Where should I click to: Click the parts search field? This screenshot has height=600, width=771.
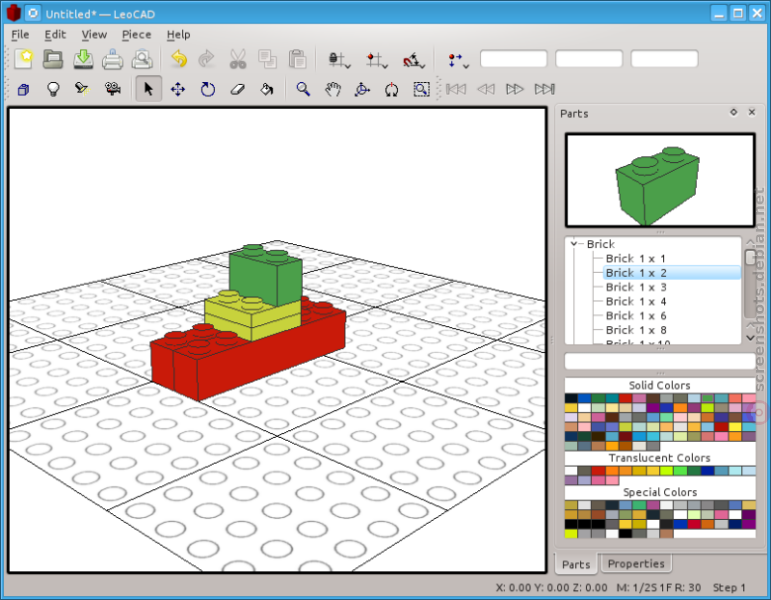(x=660, y=361)
